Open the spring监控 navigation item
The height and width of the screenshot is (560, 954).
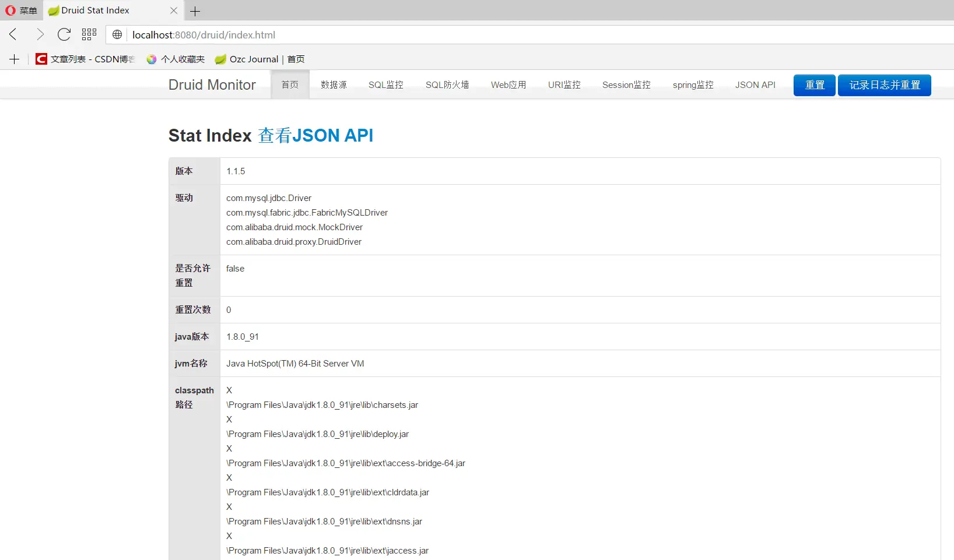click(693, 84)
